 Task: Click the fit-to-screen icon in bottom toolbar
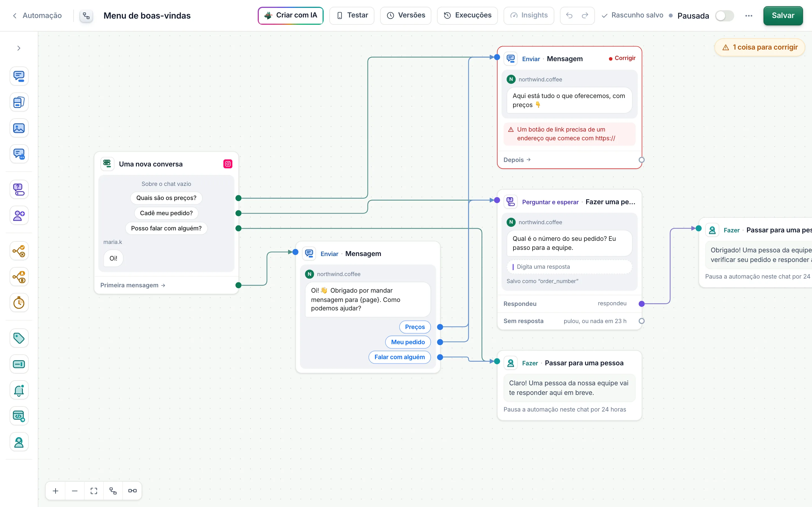[94, 491]
